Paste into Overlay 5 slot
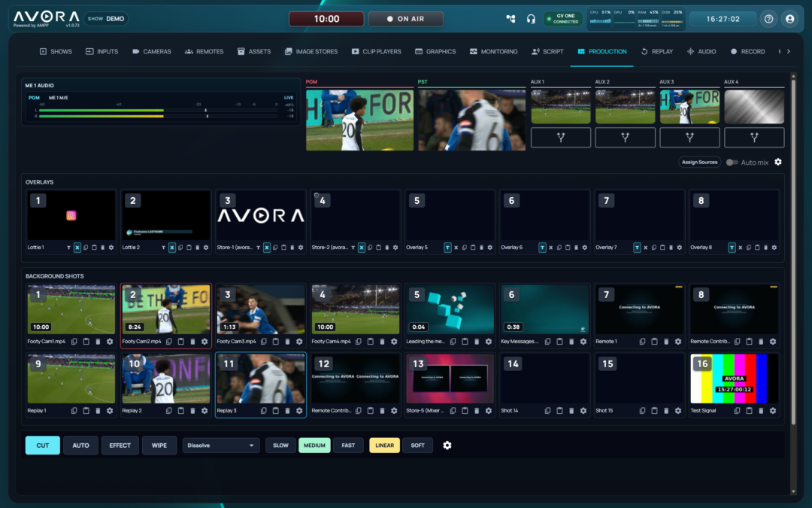Screen dimensions: 812x508 pyautogui.click(x=473, y=248)
